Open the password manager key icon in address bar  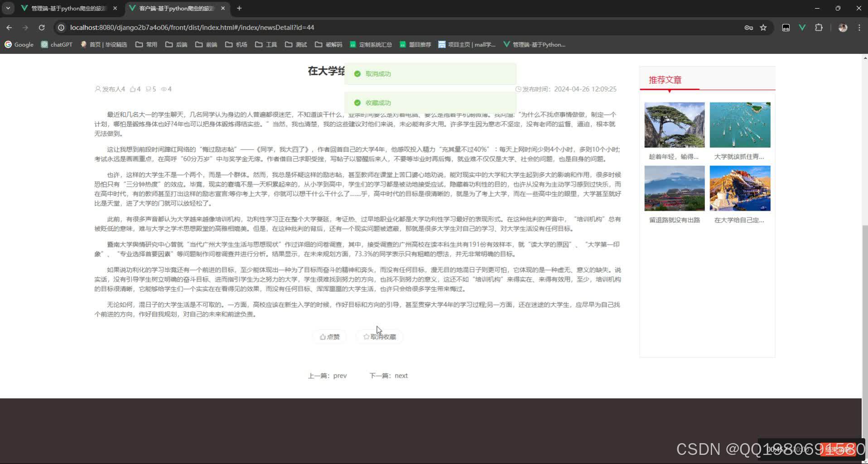point(748,28)
